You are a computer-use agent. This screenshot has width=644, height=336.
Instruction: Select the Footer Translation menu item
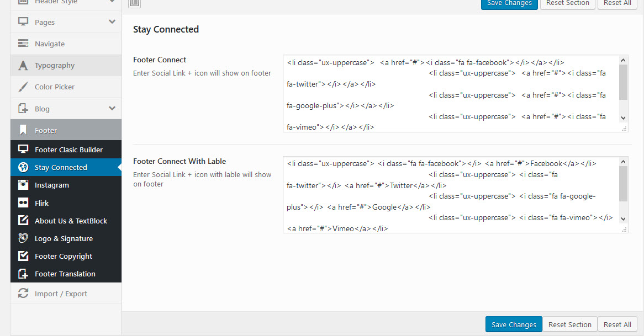click(66, 274)
